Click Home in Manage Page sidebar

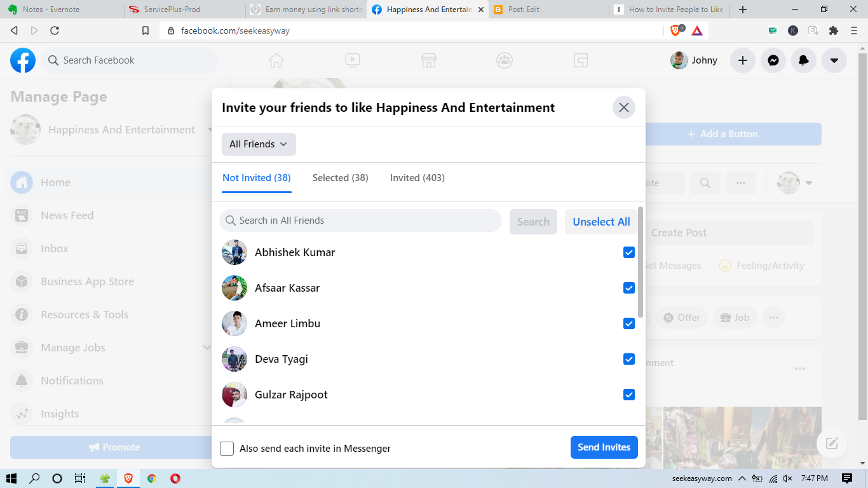coord(108,182)
